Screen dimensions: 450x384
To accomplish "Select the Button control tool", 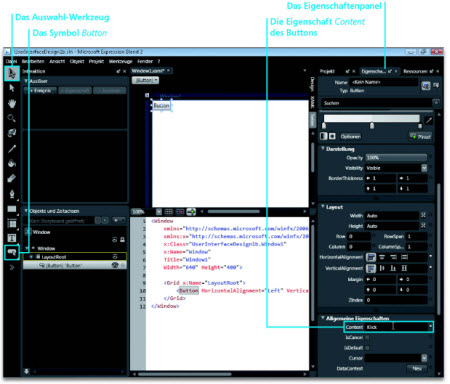I will (x=12, y=252).
